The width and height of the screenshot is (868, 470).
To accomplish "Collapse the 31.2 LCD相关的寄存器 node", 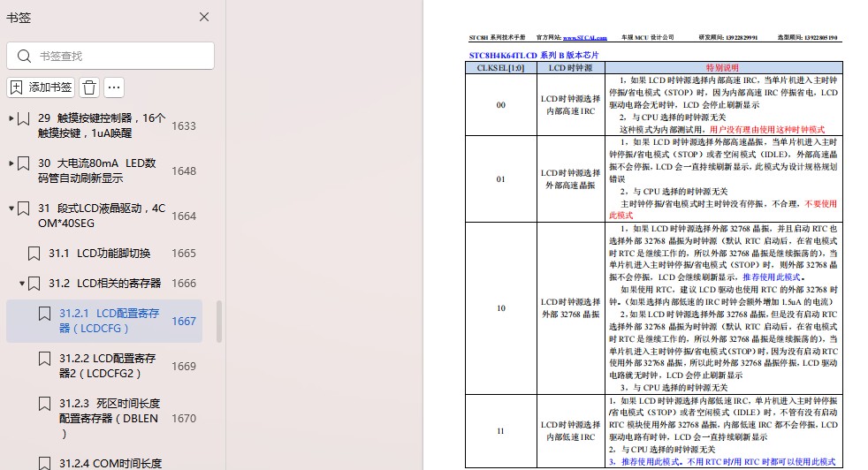I will pos(21,284).
